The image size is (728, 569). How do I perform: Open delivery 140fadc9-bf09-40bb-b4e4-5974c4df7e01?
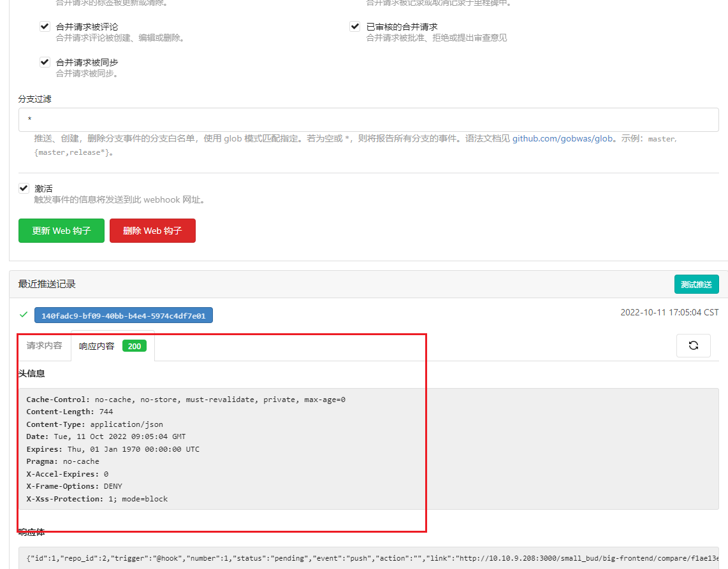pos(124,315)
